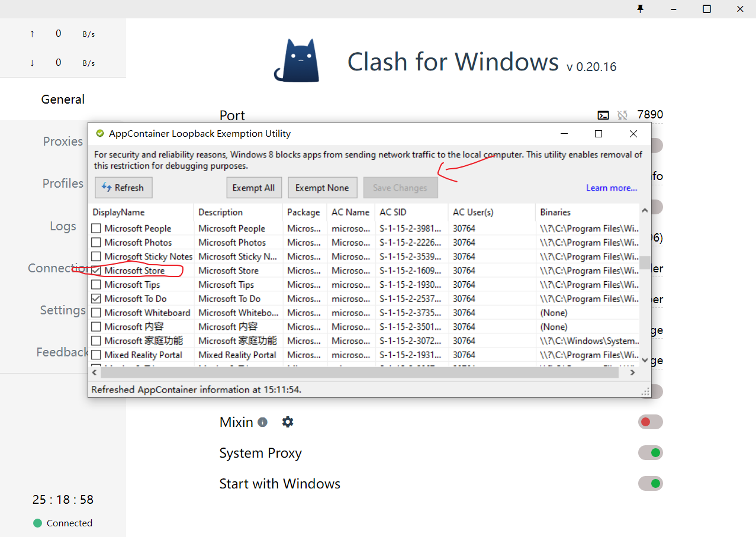Screen dimensions: 756x537
Task: Click the horizontal scrollbar right arrow
Action: click(633, 372)
